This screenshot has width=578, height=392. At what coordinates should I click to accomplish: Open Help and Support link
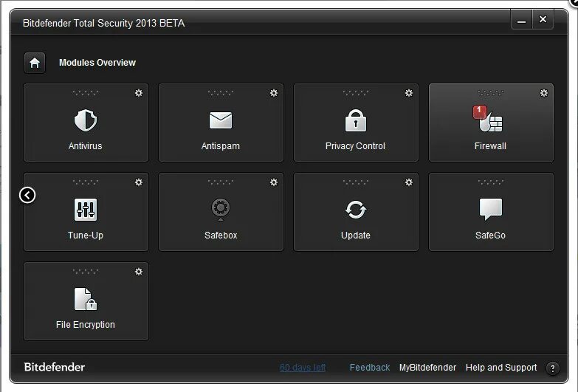tap(501, 368)
